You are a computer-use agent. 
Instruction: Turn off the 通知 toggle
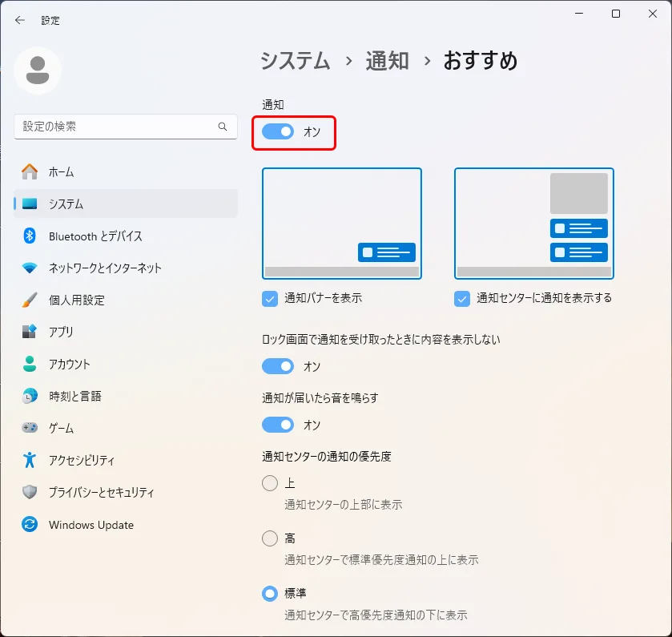click(x=278, y=131)
